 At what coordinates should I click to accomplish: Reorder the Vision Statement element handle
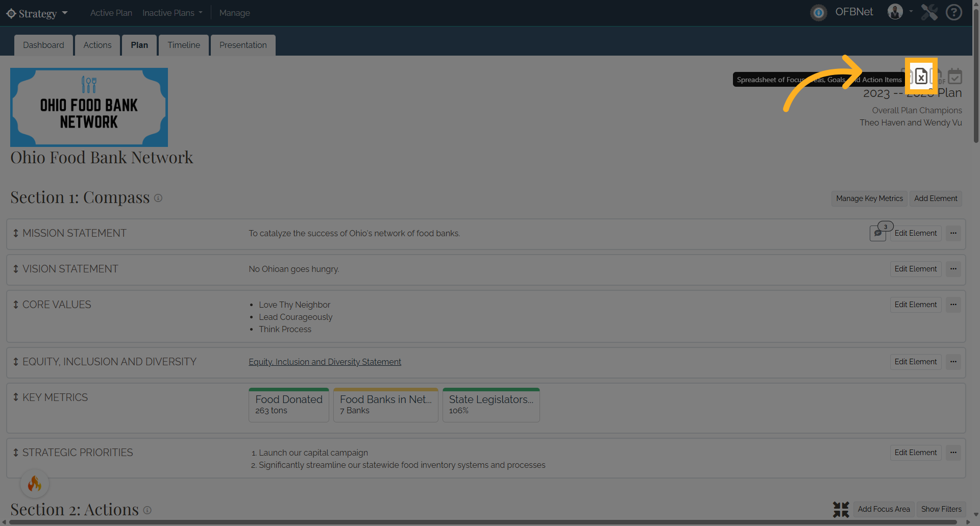(16, 269)
